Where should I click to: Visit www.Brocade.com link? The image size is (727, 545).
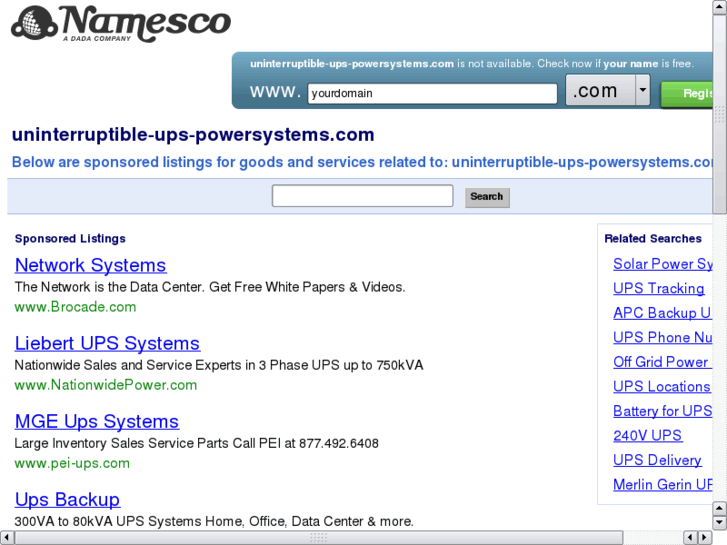point(75,307)
